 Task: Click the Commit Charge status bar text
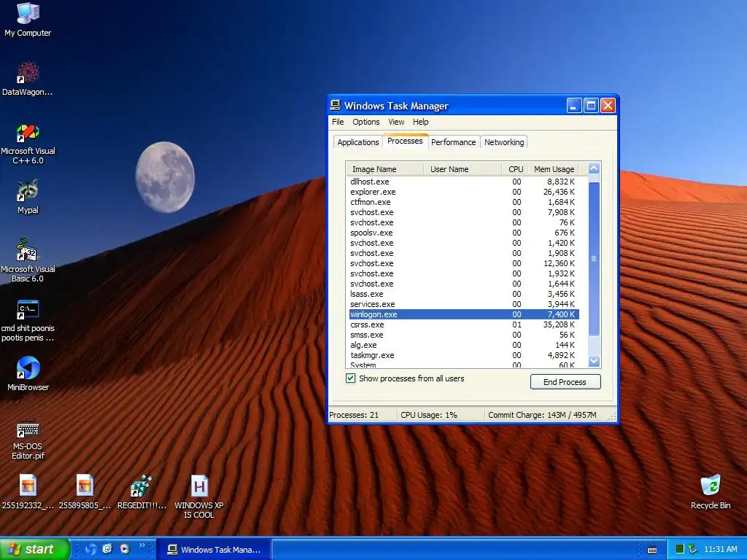[542, 415]
